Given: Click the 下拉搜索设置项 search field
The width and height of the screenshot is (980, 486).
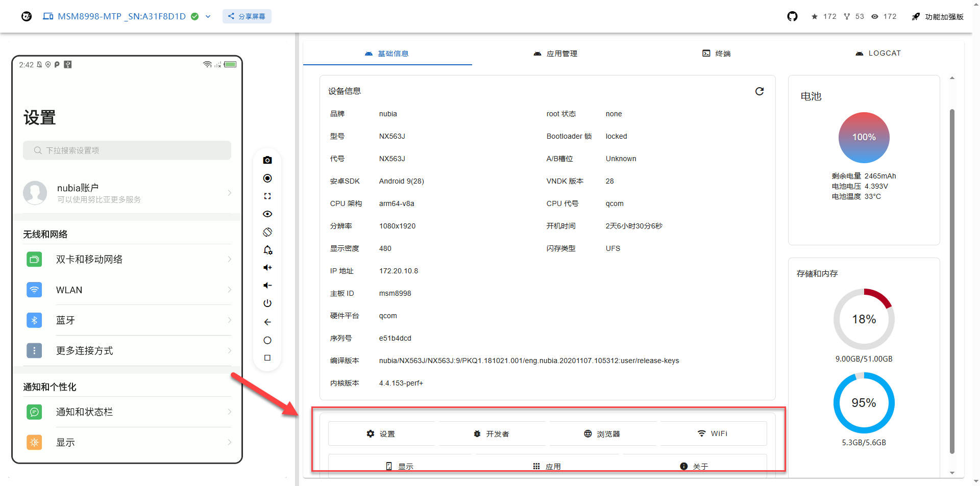Looking at the screenshot, I should 127,150.
